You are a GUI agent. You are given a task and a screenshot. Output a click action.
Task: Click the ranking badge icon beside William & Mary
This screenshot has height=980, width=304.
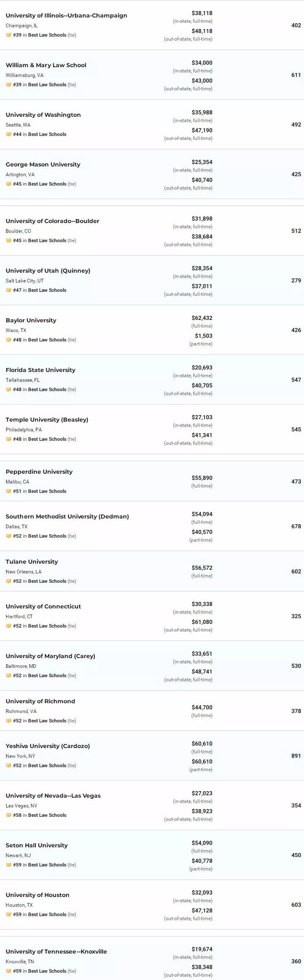(9, 85)
